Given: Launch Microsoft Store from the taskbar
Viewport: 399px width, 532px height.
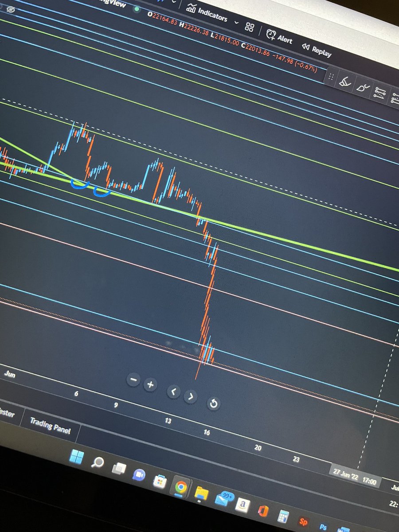Looking at the screenshot, I should [159, 481].
